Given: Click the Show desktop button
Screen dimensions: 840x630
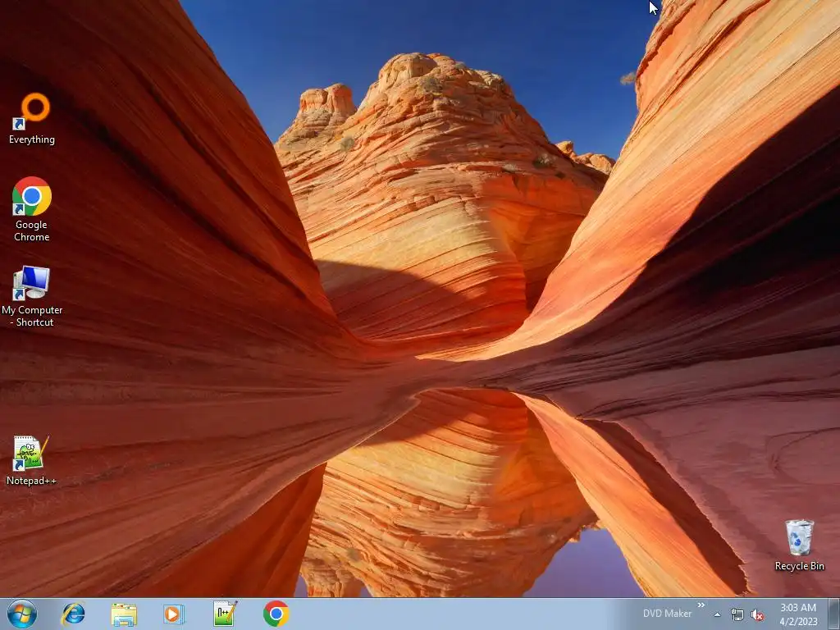Looking at the screenshot, I should [x=833, y=614].
